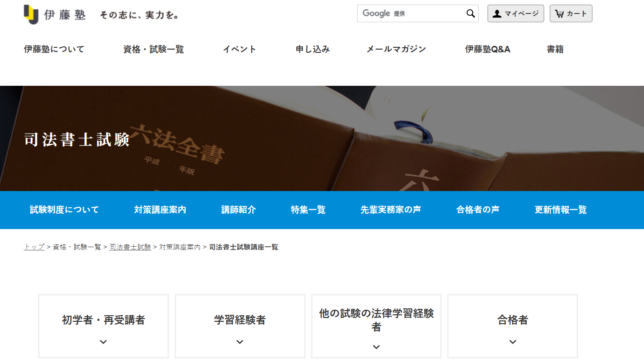Image resolution: width=644 pixels, height=364 pixels.
Task: Open メールマガジン in the navigation
Action: point(396,49)
